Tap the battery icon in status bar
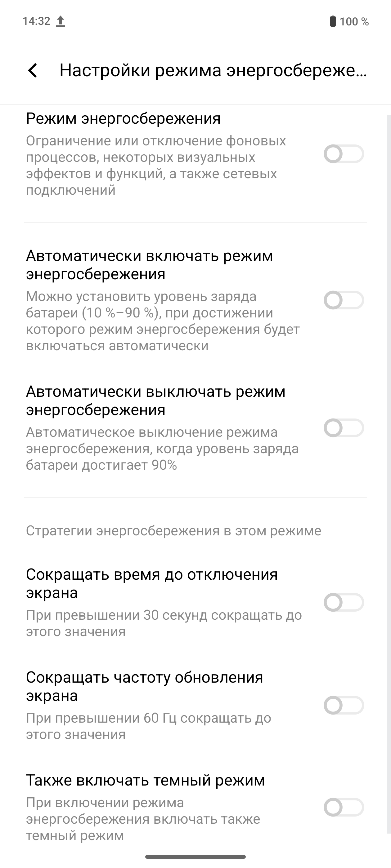The image size is (391, 868). (333, 21)
